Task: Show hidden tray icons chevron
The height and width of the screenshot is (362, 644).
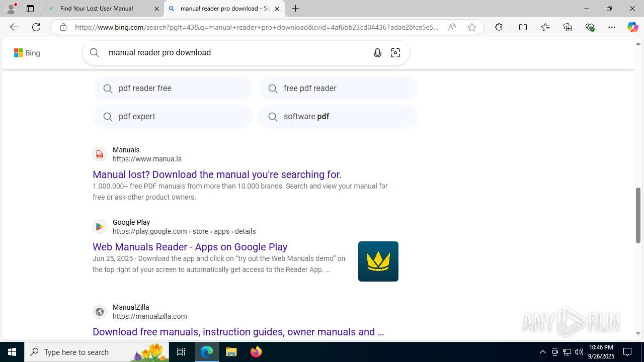Action: (x=542, y=352)
